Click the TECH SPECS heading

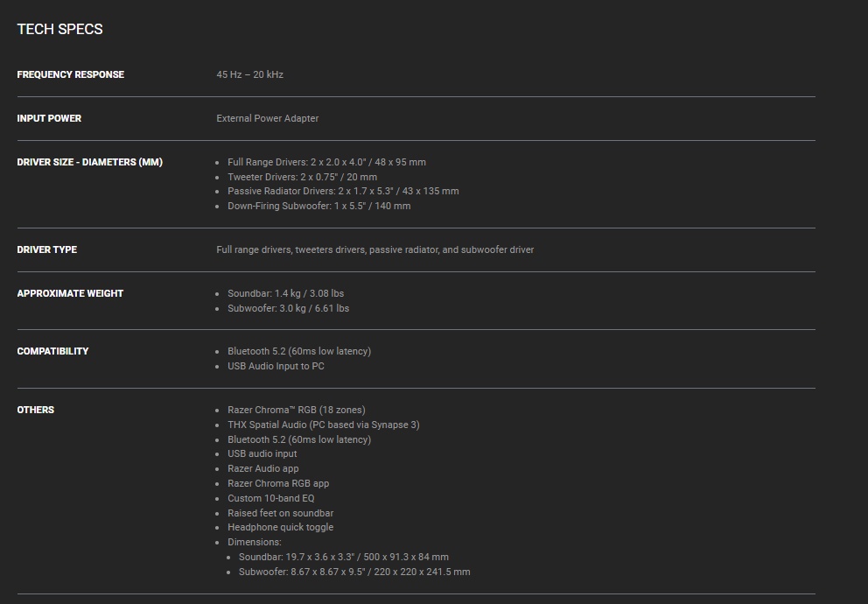(x=59, y=29)
